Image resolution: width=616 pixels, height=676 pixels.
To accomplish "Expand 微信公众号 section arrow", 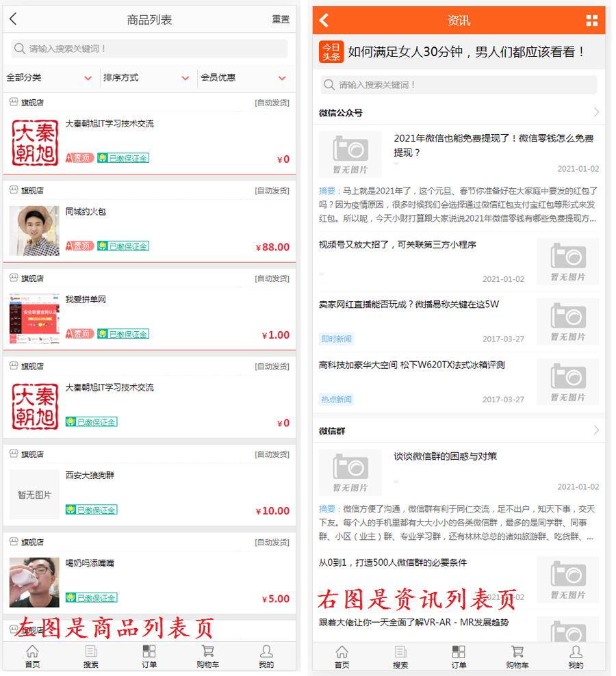I will [596, 112].
